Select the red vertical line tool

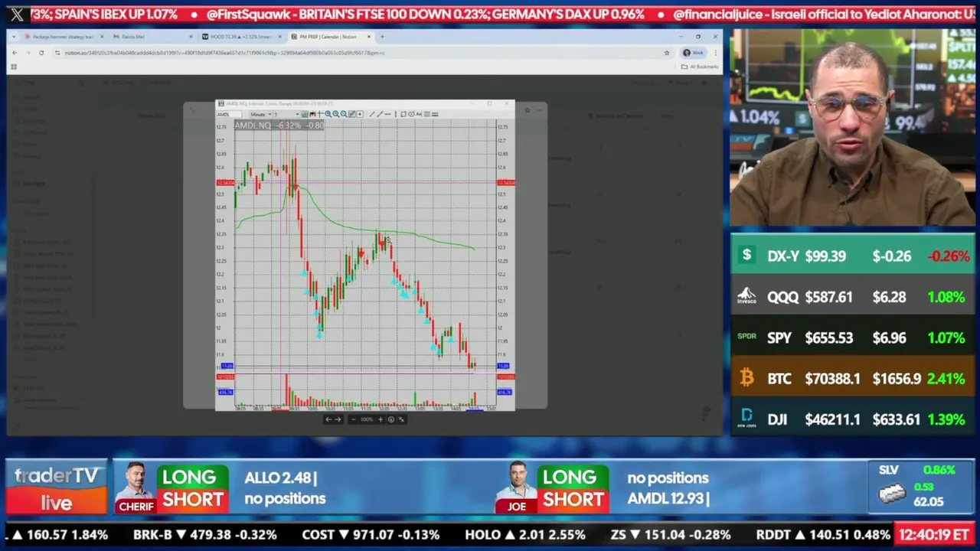396,114
